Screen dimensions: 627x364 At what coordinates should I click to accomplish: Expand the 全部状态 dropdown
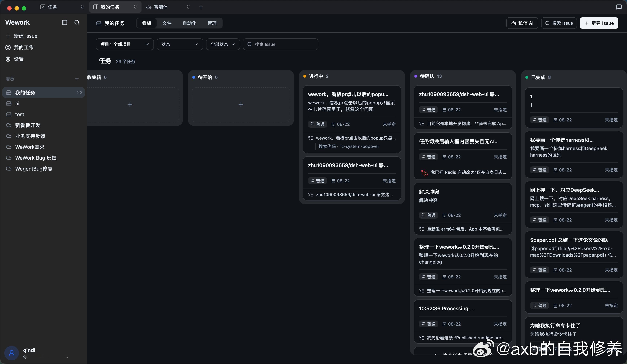tap(223, 44)
